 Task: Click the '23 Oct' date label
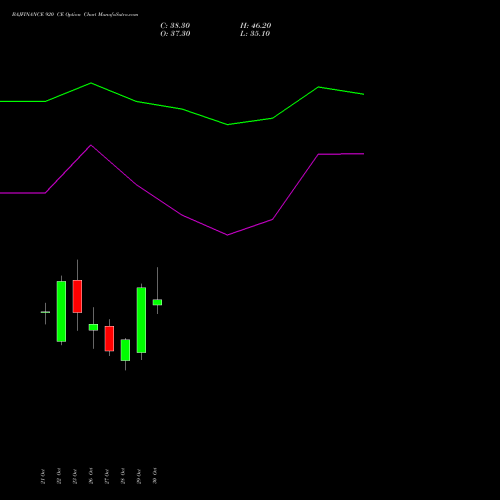(75, 476)
